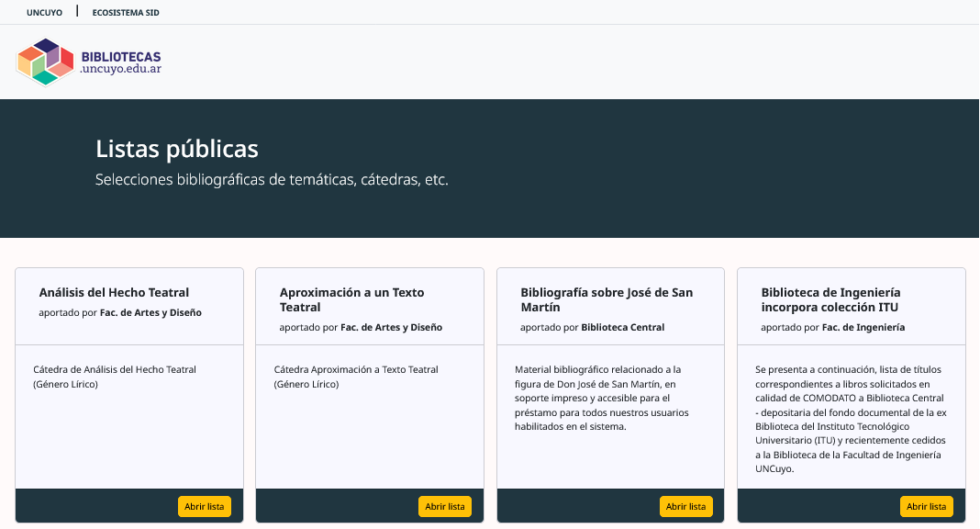Click the Listas públicas page heading
The width and height of the screenshot is (980, 529).
tap(177, 149)
